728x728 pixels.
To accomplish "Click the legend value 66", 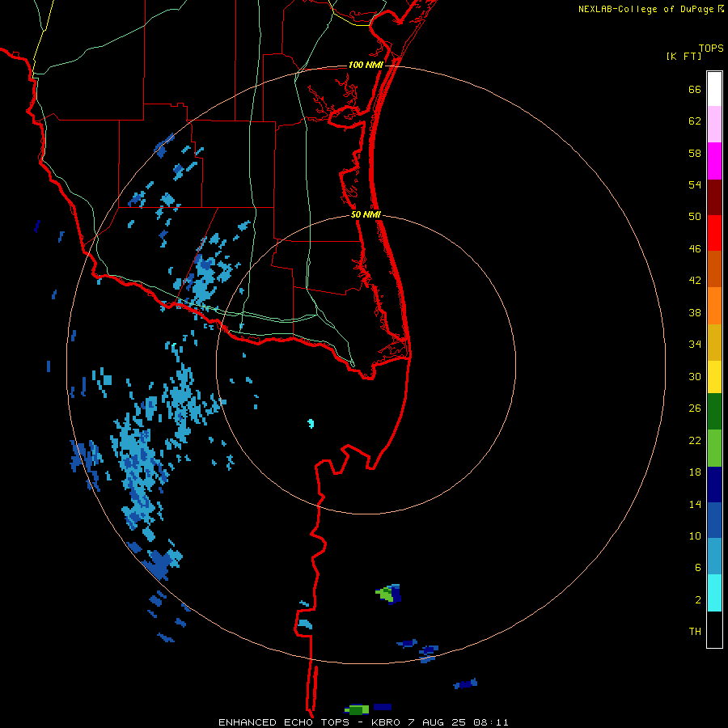I will click(695, 90).
